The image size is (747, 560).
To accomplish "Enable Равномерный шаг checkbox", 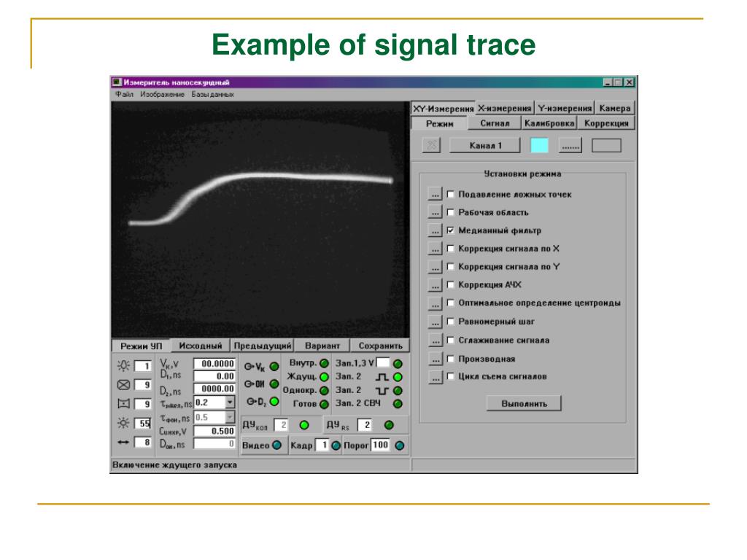I will click(x=451, y=321).
